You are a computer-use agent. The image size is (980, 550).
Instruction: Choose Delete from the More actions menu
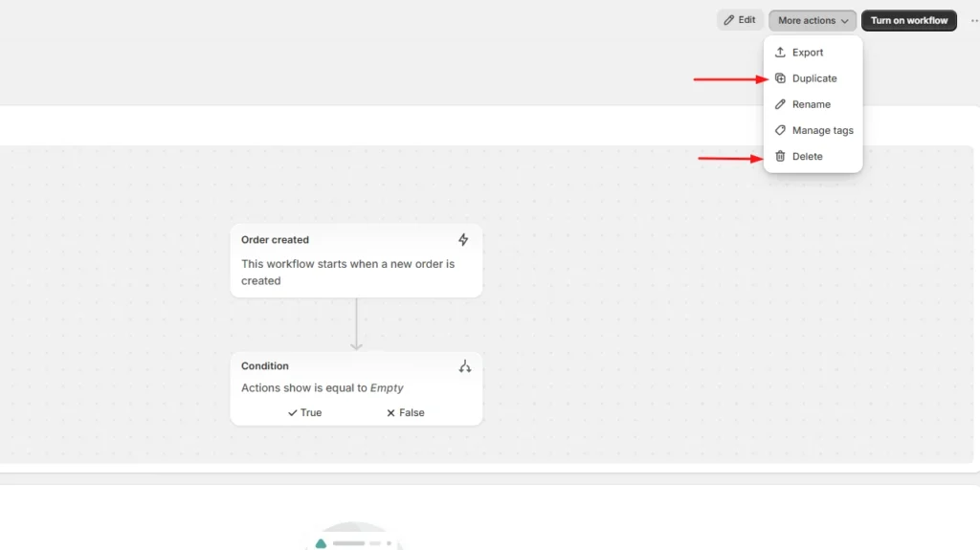point(813,156)
